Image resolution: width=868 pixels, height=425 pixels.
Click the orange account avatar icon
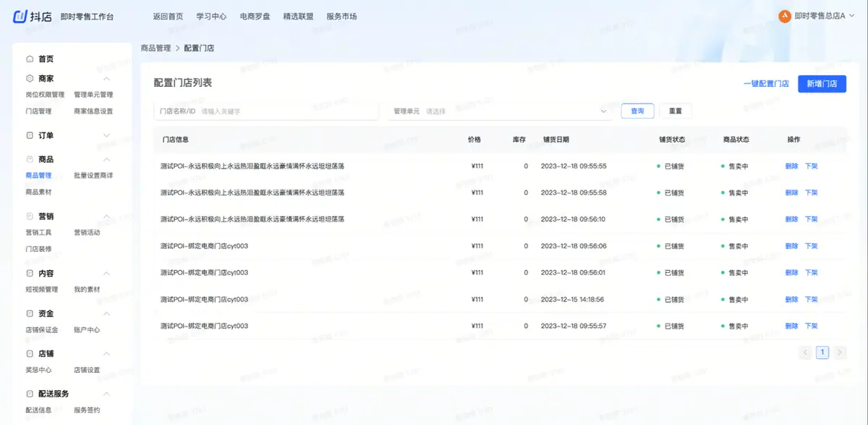point(784,16)
